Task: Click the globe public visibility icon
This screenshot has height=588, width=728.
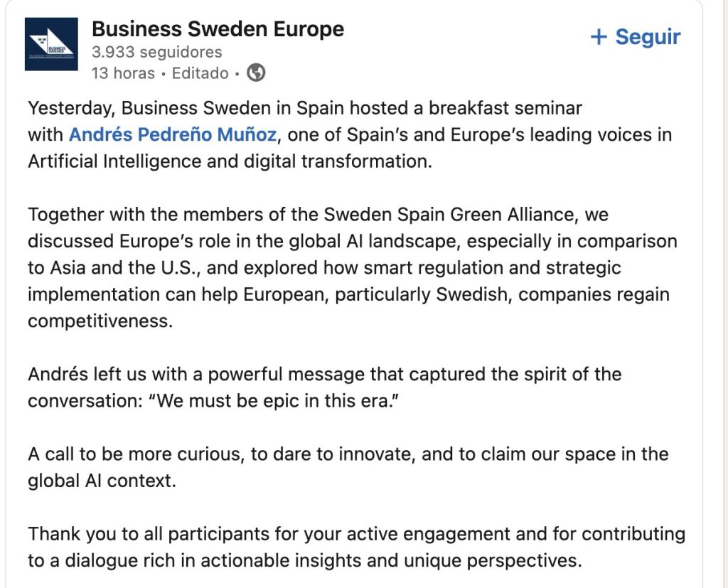Action: (x=257, y=73)
